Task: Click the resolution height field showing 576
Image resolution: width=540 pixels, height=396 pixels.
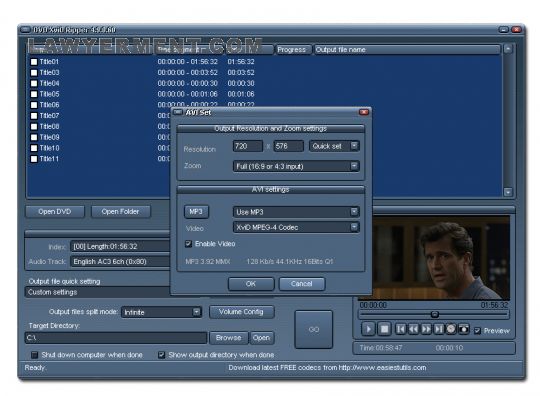Action: [289, 146]
